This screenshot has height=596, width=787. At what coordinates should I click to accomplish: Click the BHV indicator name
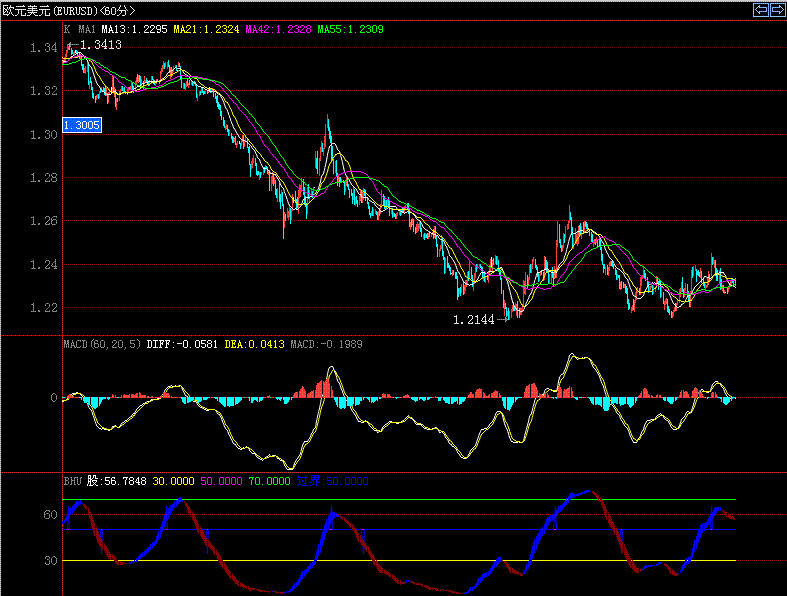pos(73,481)
